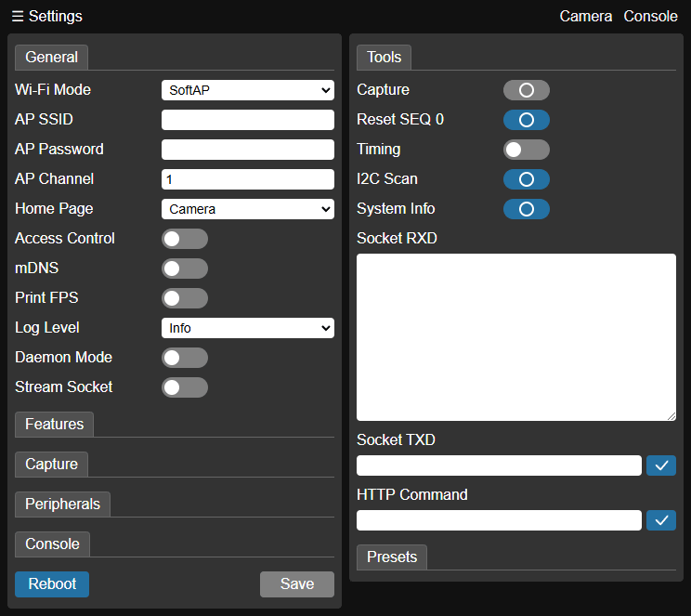Open the Home Page dropdown
This screenshot has width=691, height=616.
coord(247,209)
